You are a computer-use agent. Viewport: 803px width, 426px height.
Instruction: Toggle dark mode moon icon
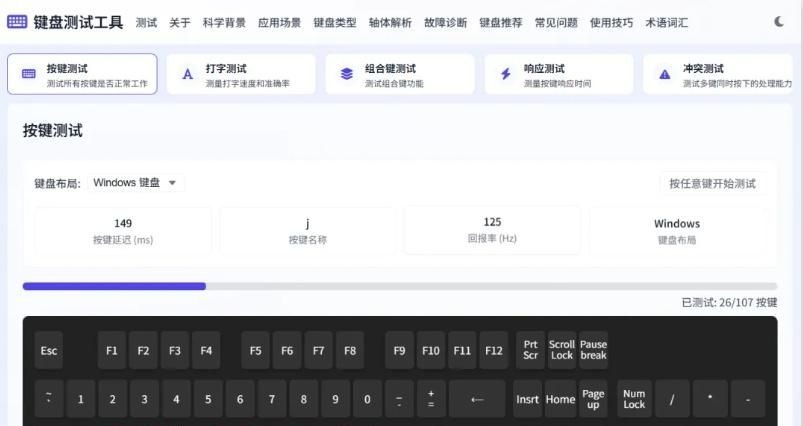coord(779,22)
